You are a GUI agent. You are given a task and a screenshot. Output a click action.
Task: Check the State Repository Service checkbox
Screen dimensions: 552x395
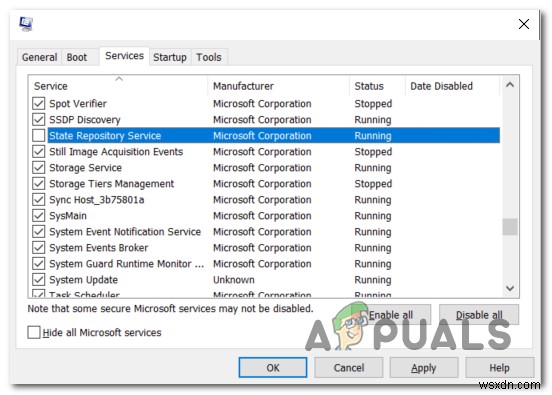click(x=38, y=136)
